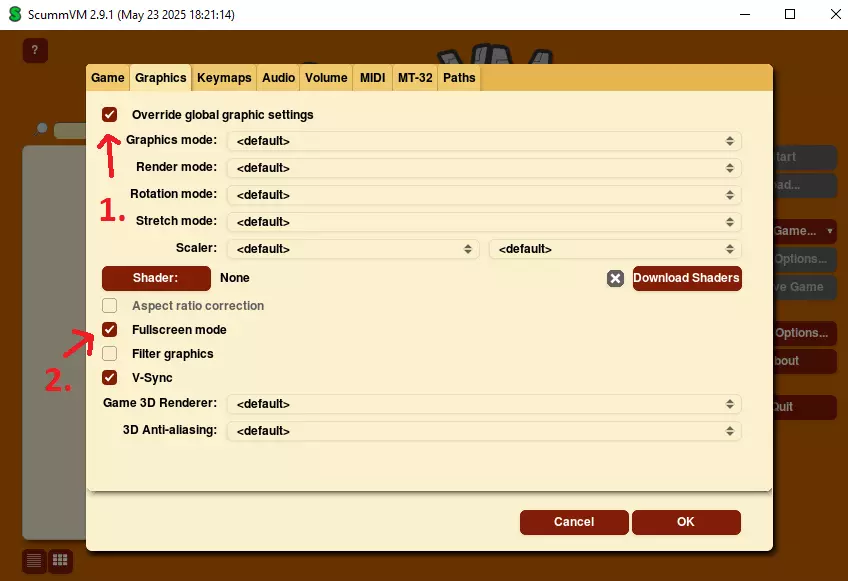Viewport: 848px width, 581px height.
Task: Confirm settings with OK button
Action: point(686,522)
